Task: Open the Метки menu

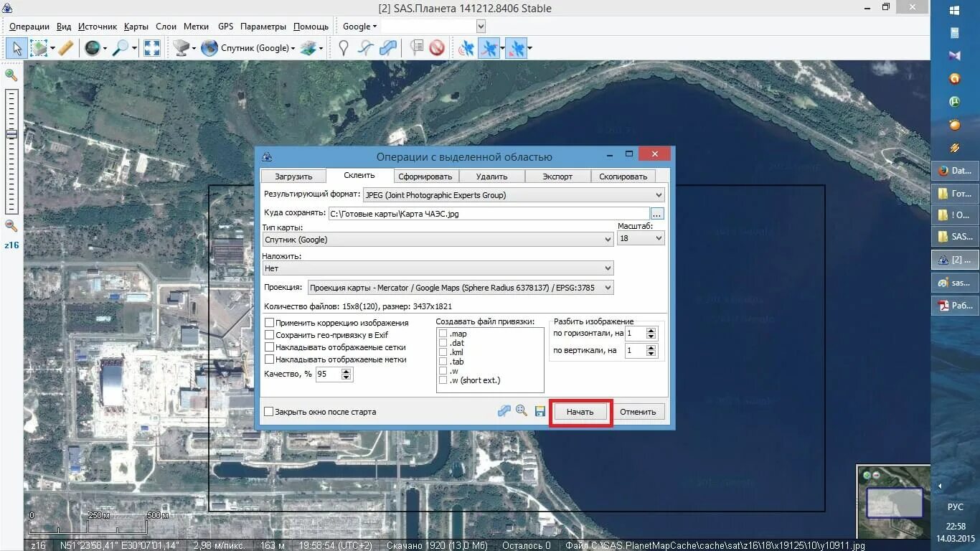Action: click(x=196, y=27)
